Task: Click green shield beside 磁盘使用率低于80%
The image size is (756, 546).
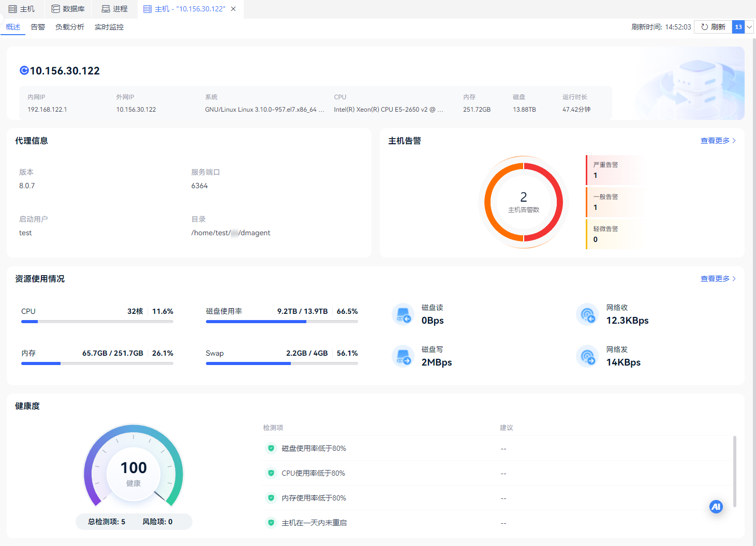Action: click(271, 448)
